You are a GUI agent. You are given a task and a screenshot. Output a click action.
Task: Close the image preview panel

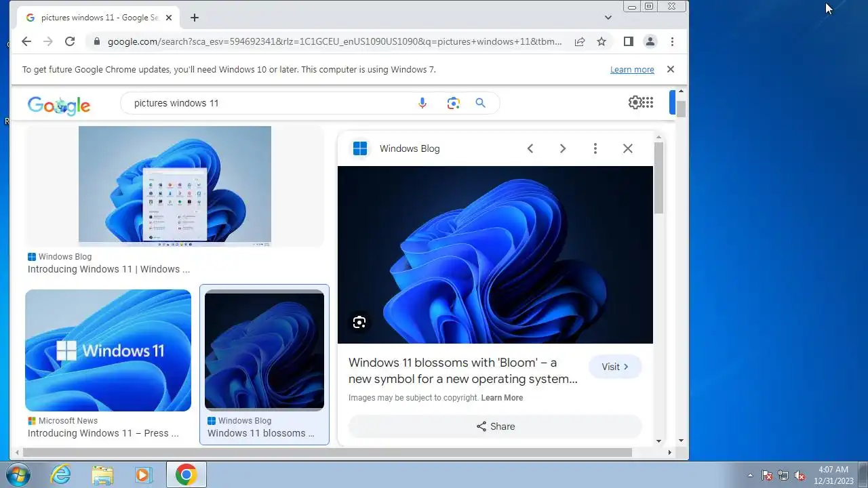click(628, 148)
